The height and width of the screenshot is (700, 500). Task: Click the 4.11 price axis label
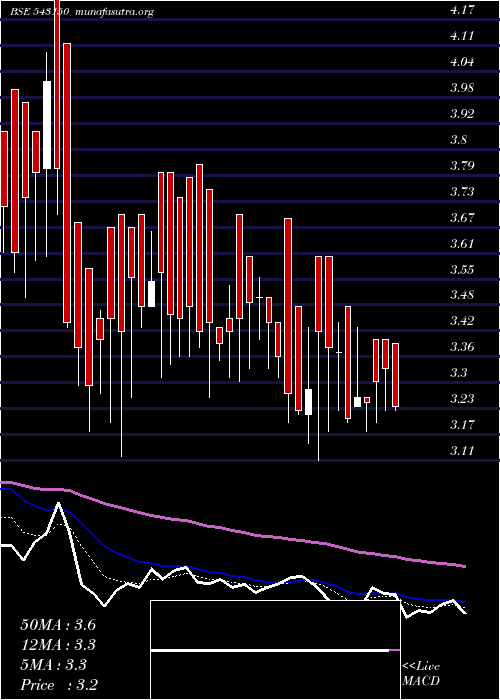pos(462,36)
